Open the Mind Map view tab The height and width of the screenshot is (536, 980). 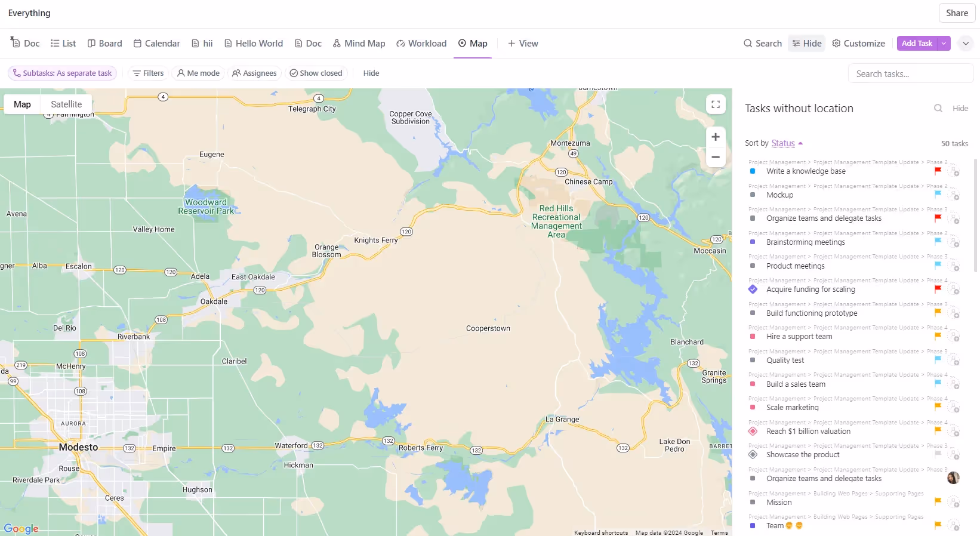pyautogui.click(x=359, y=43)
